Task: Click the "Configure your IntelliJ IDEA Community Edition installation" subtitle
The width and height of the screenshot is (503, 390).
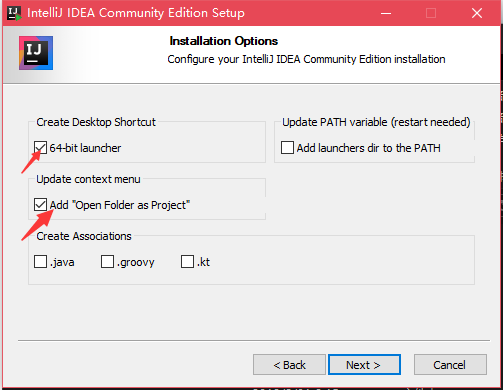Action: pos(306,59)
